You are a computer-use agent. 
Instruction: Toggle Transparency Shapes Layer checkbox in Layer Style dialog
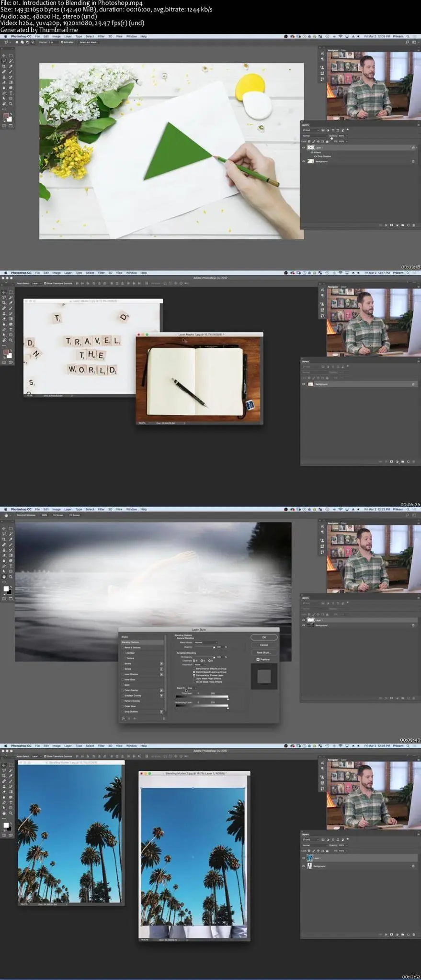coord(194,675)
